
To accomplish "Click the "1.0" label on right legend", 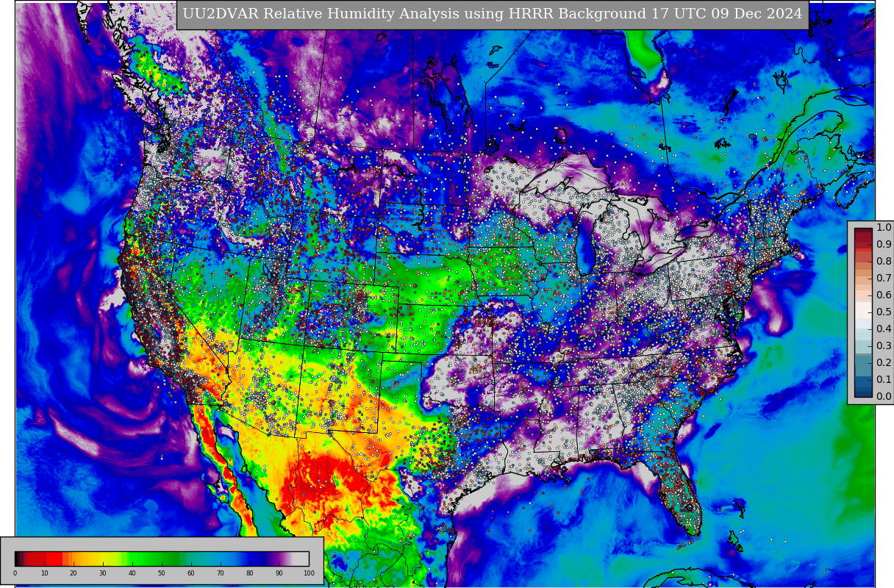I will (884, 228).
